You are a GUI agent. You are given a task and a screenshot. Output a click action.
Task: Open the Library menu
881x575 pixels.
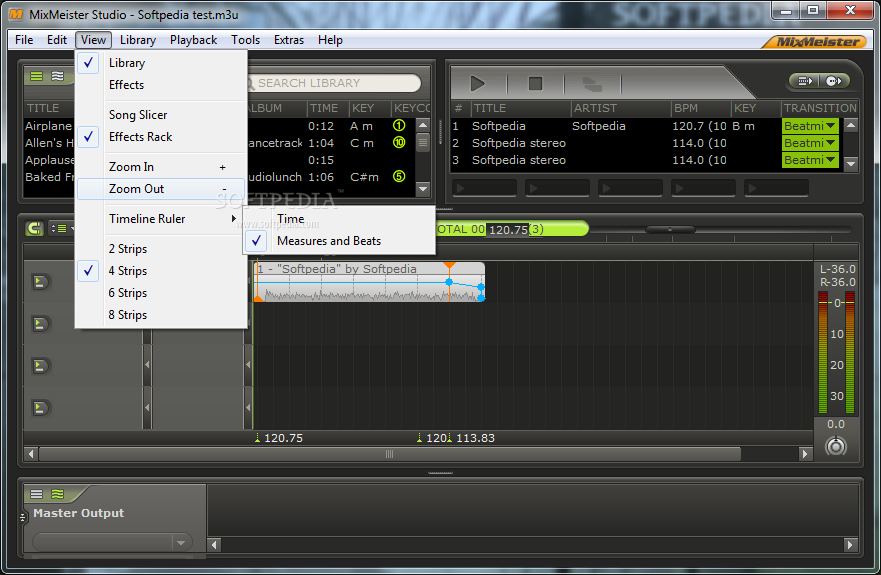pyautogui.click(x=138, y=40)
